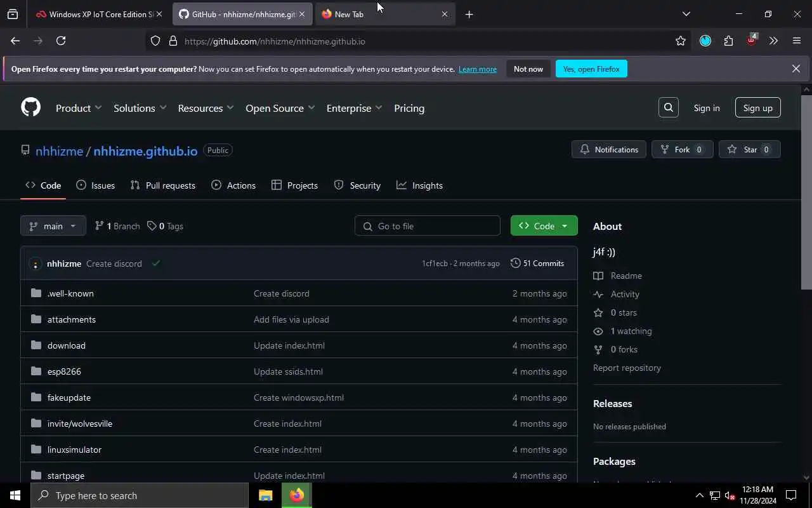
Task: Show more tools double-chevron overflow icon
Action: click(773, 41)
